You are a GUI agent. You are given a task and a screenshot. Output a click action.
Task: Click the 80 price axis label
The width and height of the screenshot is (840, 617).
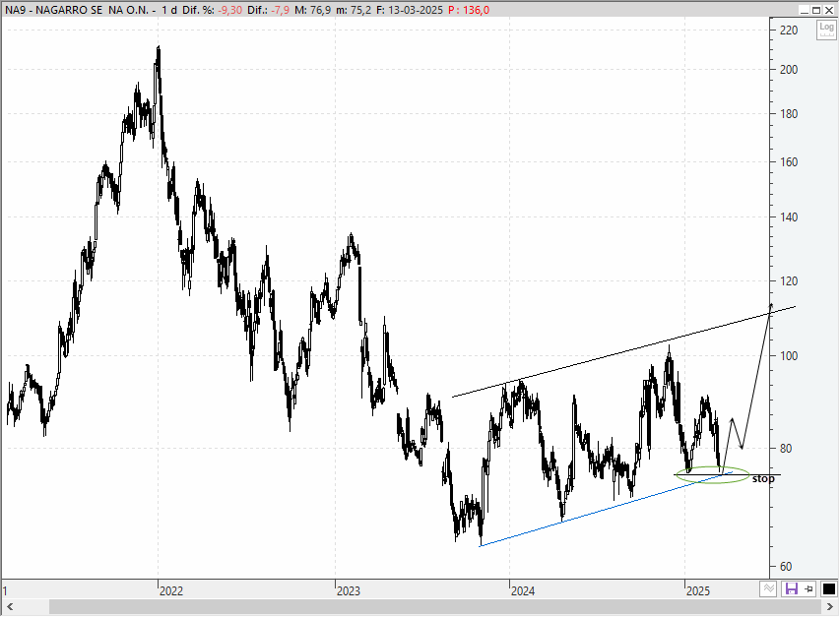(786, 449)
